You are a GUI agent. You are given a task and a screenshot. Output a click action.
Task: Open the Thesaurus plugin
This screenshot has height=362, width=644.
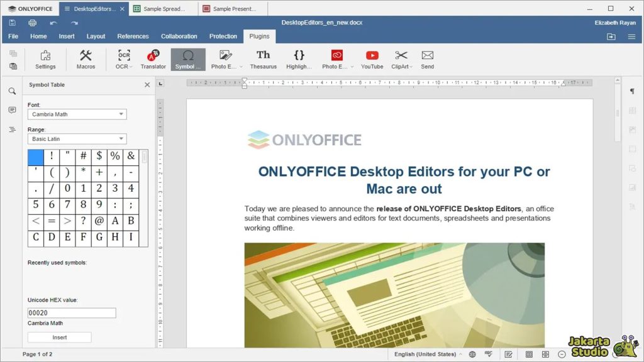point(263,59)
